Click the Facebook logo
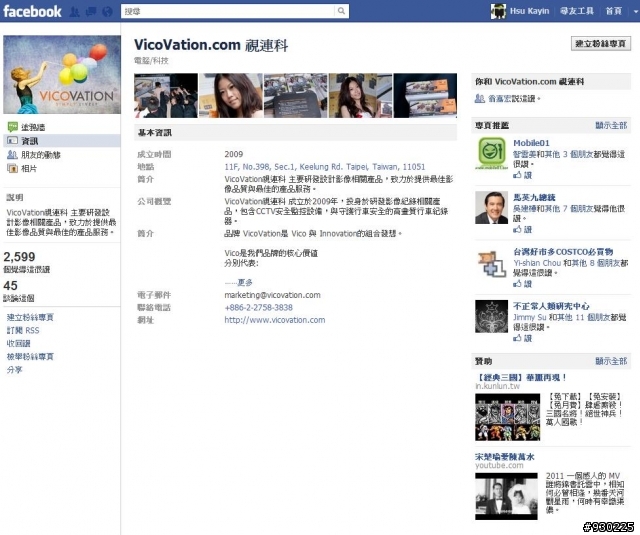640x535 pixels. pos(32,11)
